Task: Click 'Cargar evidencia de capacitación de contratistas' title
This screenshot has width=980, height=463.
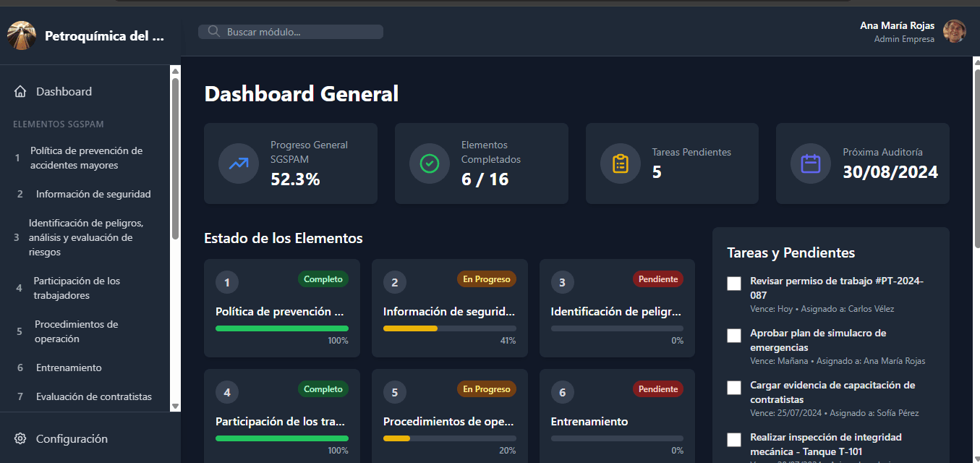Action: 832,392
